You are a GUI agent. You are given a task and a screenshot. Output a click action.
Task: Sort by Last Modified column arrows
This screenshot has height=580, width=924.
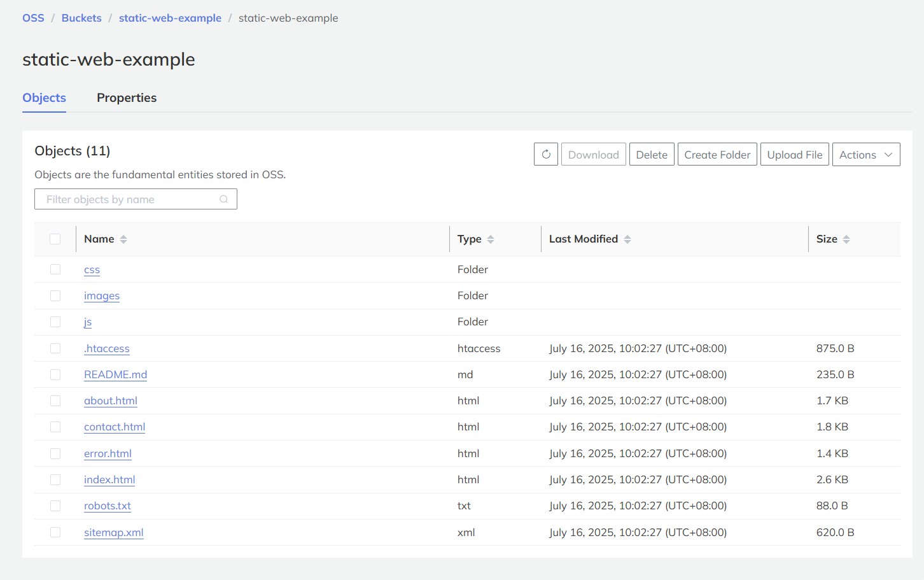[x=627, y=239]
